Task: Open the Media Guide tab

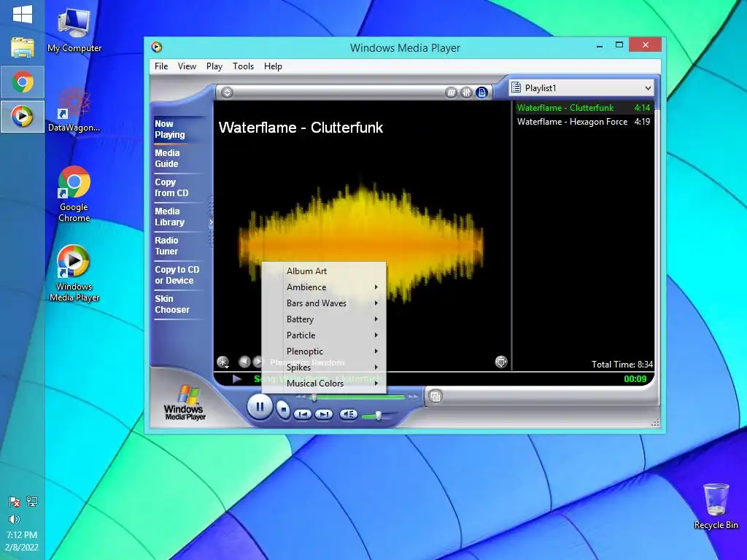Action: click(177, 158)
